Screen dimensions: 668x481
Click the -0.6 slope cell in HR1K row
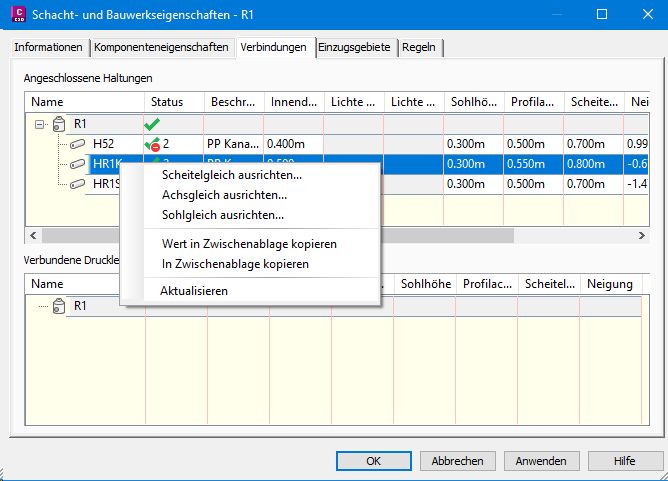point(637,164)
